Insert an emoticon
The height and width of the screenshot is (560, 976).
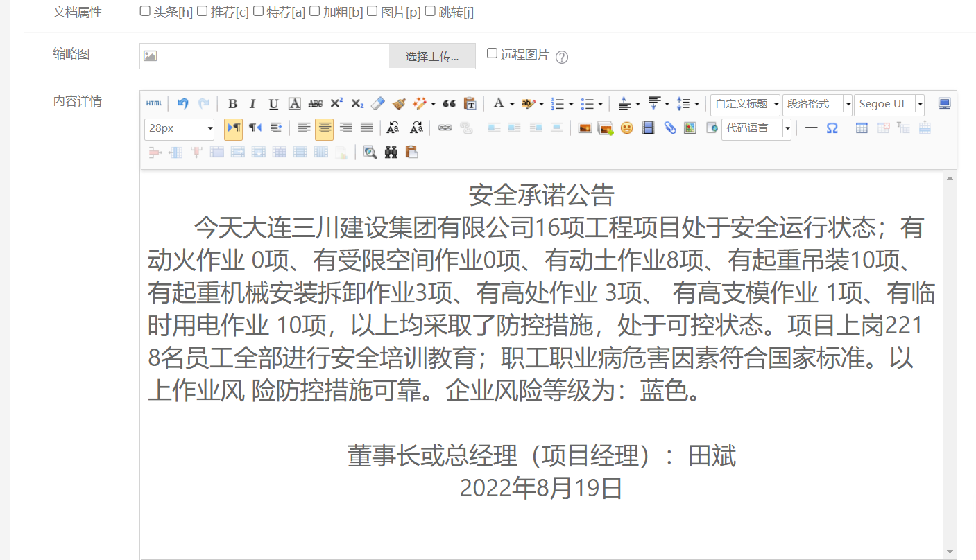tap(626, 128)
